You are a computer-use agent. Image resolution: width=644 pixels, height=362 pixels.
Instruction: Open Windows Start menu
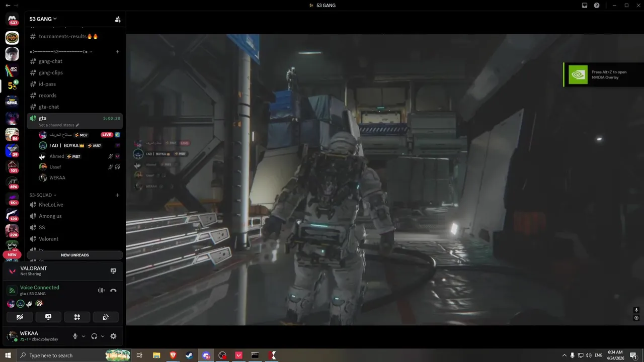coord(8,355)
